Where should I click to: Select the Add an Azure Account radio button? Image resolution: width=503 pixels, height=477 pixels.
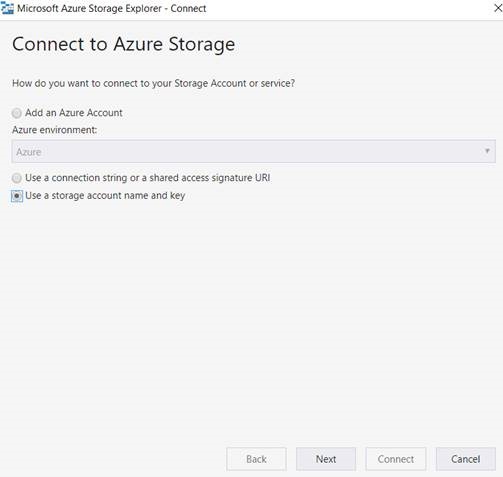pos(17,113)
